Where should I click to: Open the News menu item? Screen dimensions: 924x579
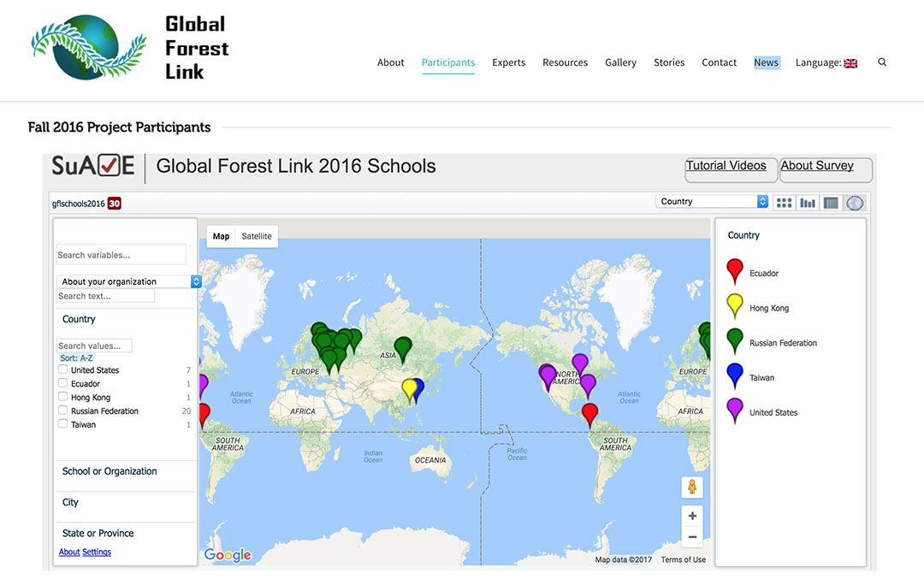tap(766, 62)
